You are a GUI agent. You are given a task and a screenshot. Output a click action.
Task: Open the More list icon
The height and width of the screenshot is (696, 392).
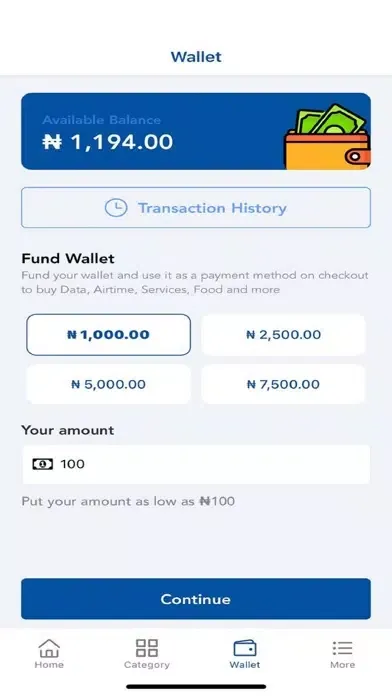tap(342, 648)
